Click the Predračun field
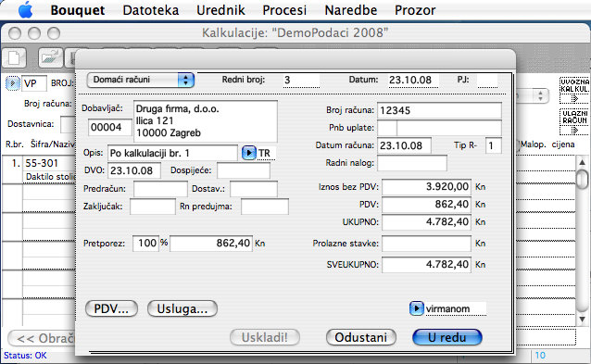Viewport: 591px width, 364px height. [160, 189]
